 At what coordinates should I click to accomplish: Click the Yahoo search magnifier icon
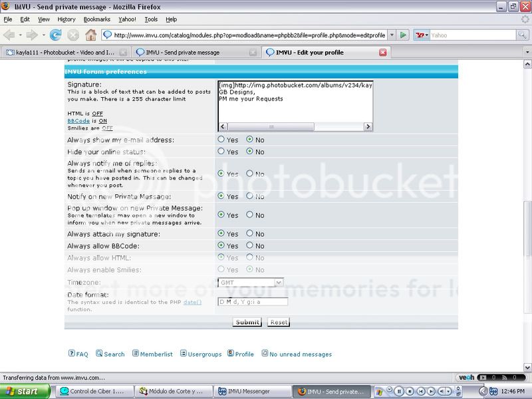click(x=522, y=35)
